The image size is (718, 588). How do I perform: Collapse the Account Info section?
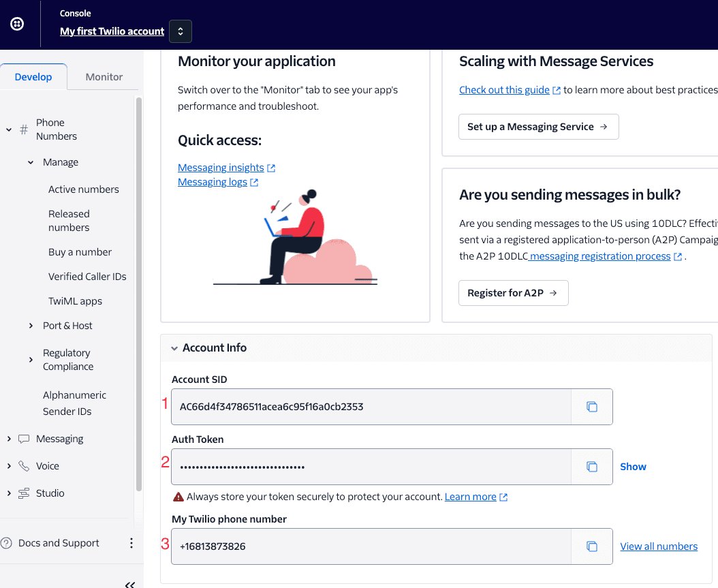click(176, 347)
